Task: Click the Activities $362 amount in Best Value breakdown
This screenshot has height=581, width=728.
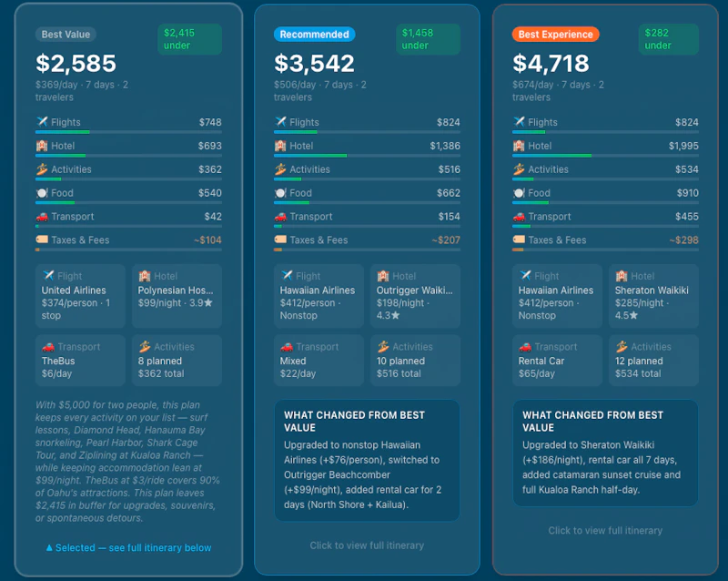Action: click(210, 169)
